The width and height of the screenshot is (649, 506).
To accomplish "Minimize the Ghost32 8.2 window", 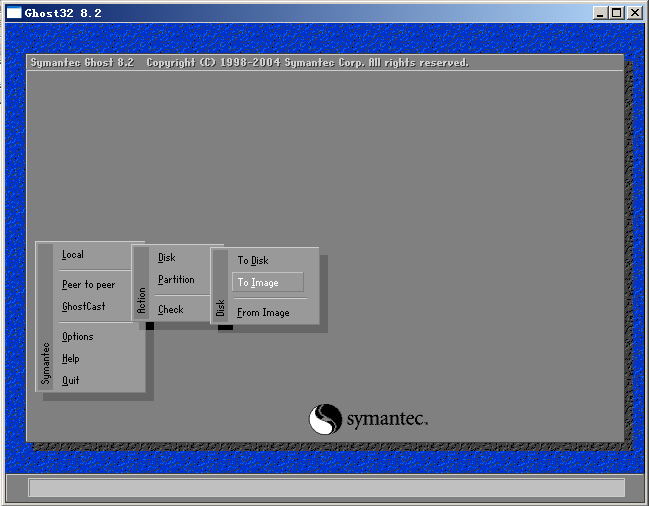I will tap(600, 13).
